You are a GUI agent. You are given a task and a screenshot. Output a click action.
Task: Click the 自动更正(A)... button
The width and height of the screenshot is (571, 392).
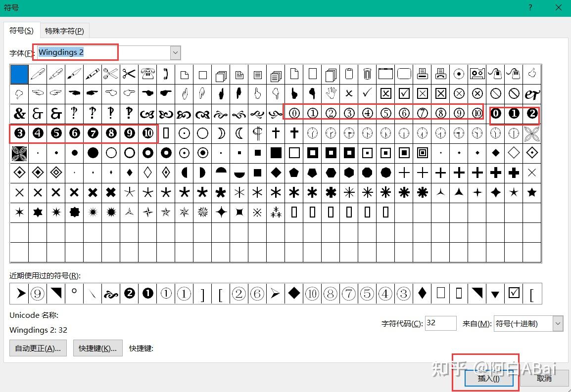[38, 348]
